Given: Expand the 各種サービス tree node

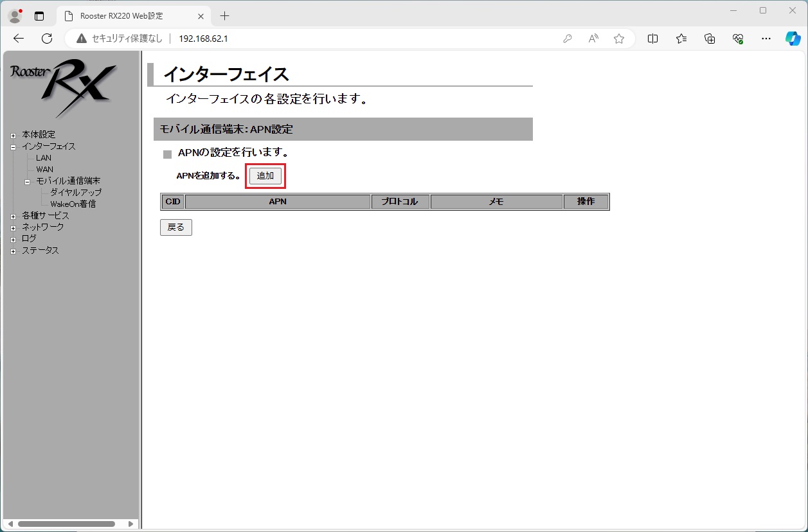Looking at the screenshot, I should (x=13, y=217).
